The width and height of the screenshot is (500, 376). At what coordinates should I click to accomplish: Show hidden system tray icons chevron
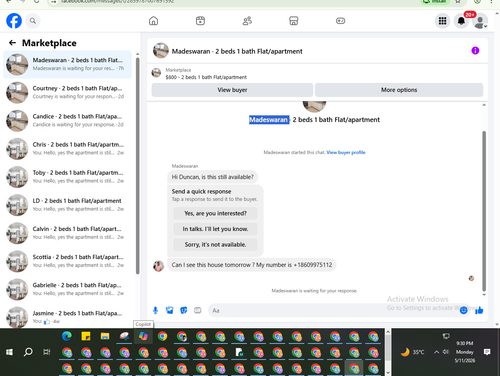[436, 352]
